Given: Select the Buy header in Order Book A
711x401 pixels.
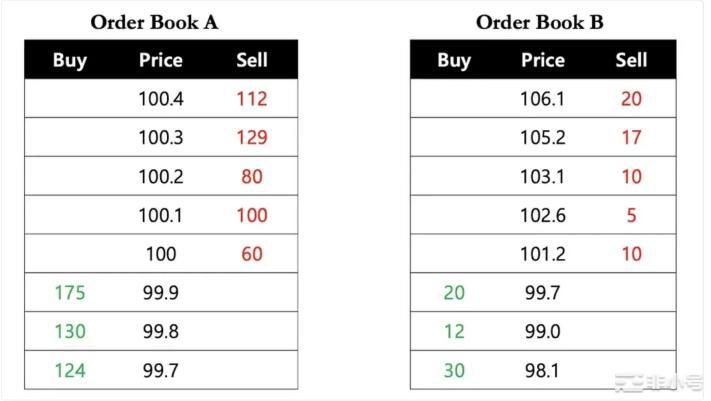Looking at the screenshot, I should 70,60.
